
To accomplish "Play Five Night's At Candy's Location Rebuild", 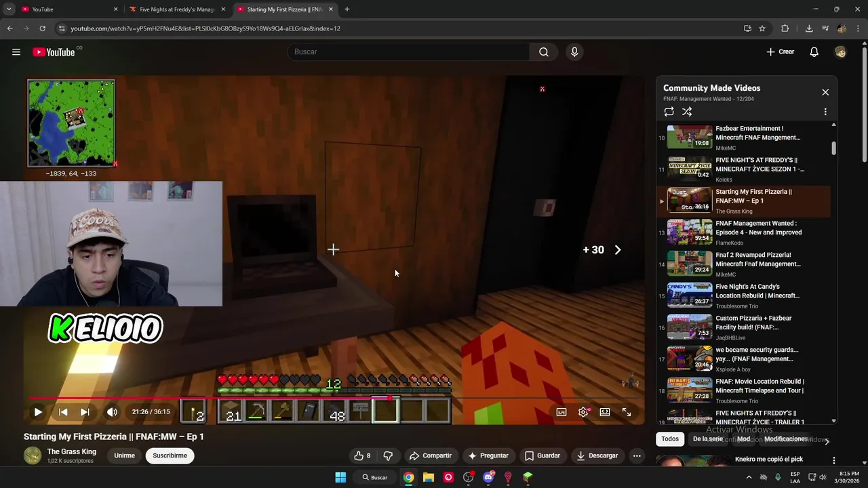I will pos(744,296).
